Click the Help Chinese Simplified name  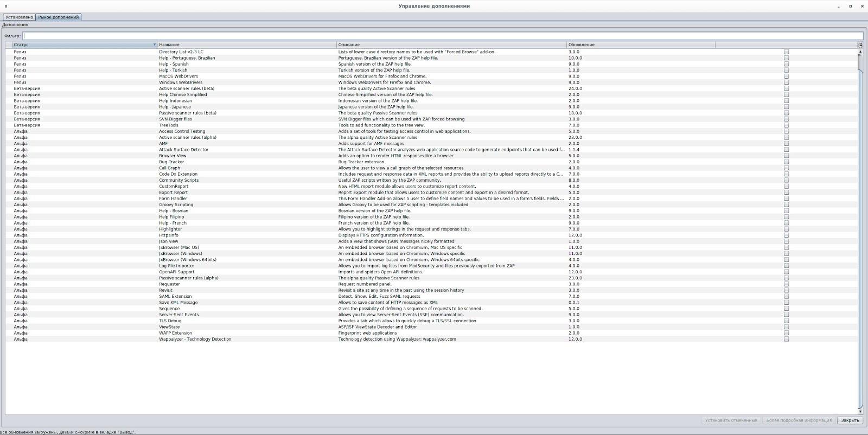183,94
